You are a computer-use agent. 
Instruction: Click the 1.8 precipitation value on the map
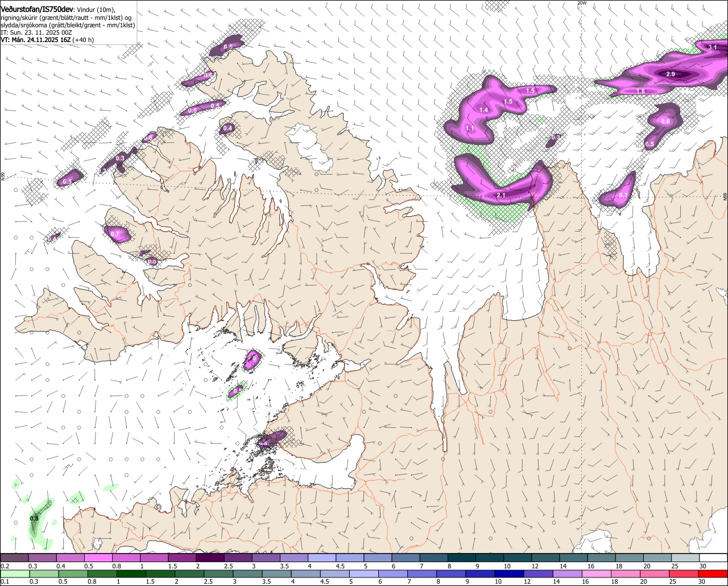pos(640,91)
